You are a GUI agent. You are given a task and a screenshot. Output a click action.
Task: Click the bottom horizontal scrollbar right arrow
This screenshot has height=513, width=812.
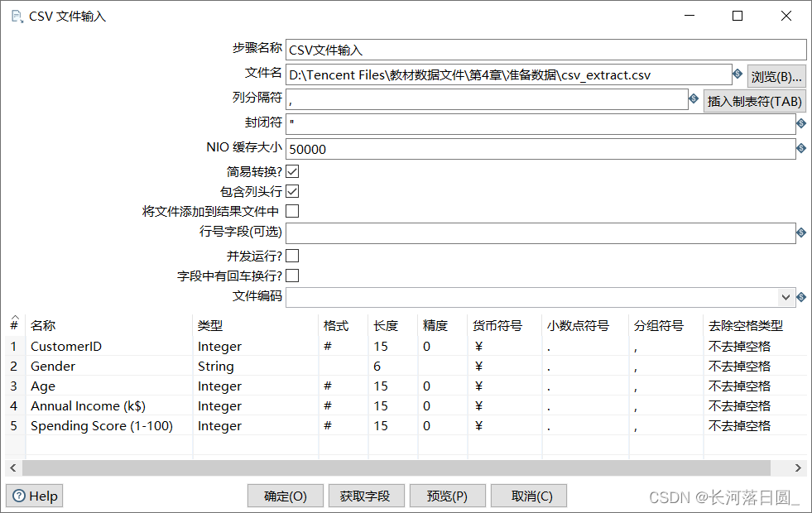click(797, 468)
